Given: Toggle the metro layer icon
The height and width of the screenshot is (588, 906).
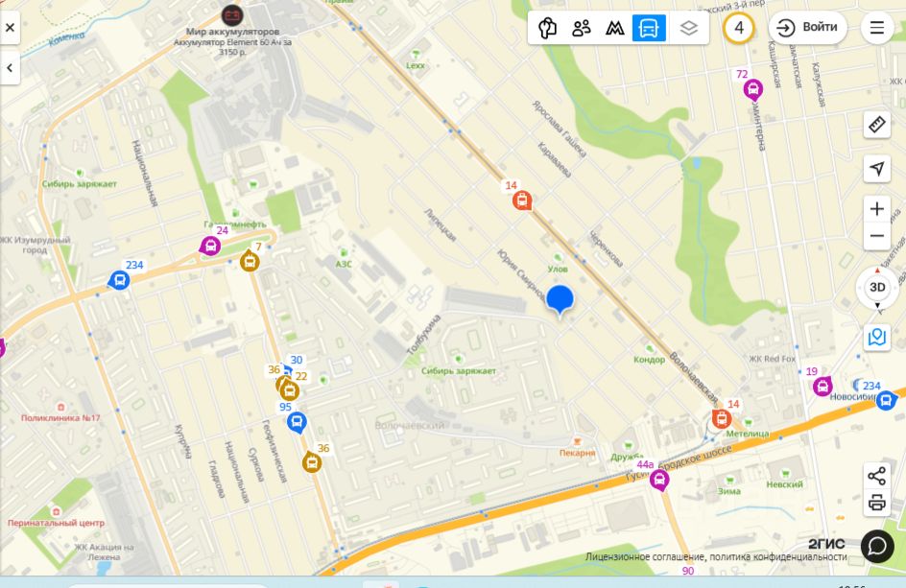Looking at the screenshot, I should tap(614, 28).
